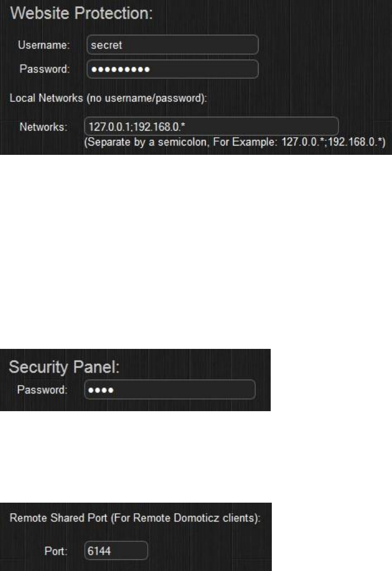Click the "Networks:" label

[44, 127]
